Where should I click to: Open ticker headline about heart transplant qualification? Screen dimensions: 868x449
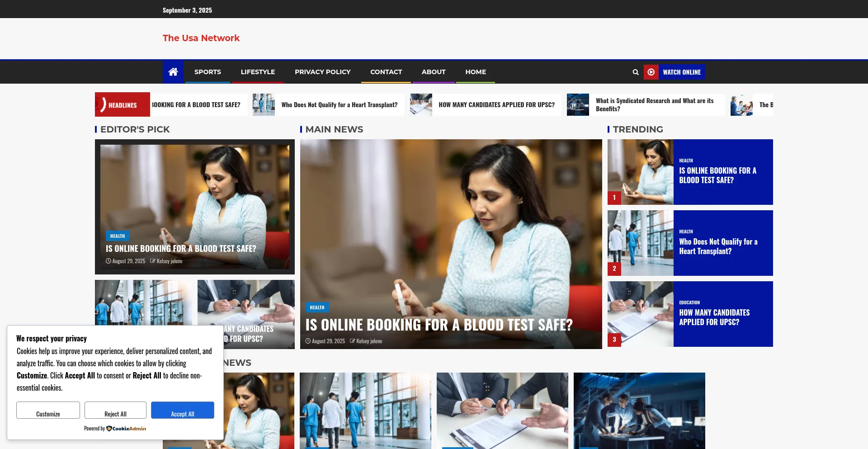pyautogui.click(x=340, y=105)
